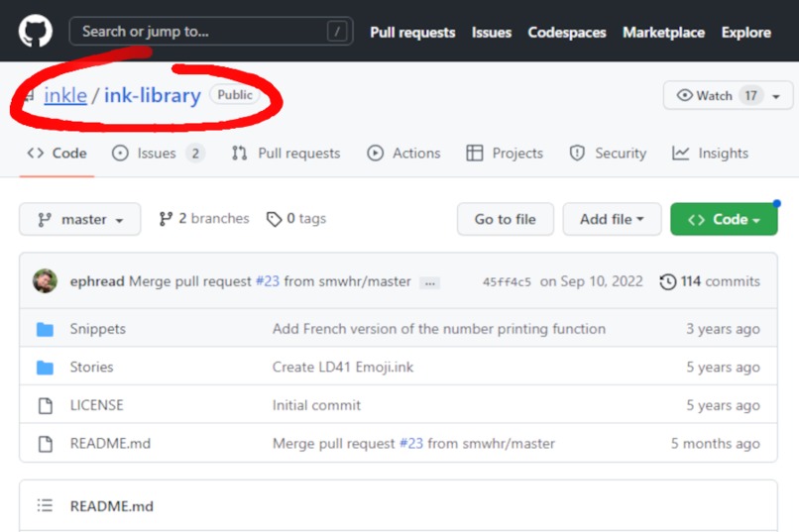Image resolution: width=799 pixels, height=532 pixels.
Task: Click the Projects table icon
Action: pos(475,153)
